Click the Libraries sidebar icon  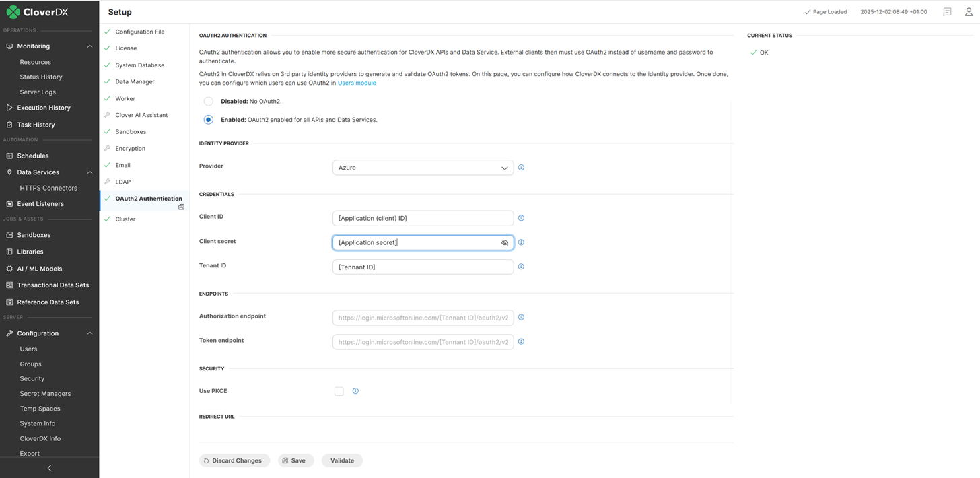pyautogui.click(x=9, y=251)
